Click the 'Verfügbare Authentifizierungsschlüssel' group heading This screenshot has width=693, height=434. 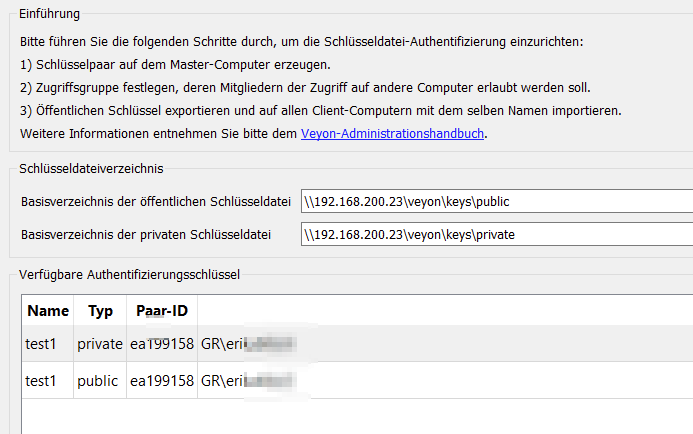129,272
